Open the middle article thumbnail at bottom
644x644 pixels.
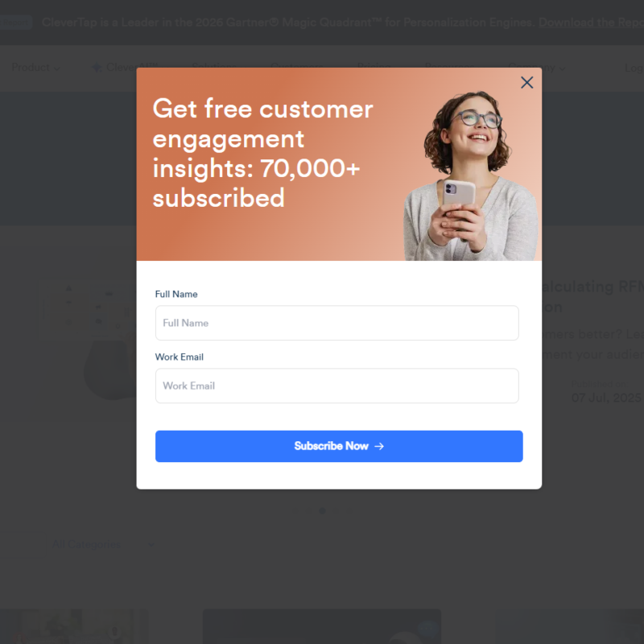(x=321, y=626)
